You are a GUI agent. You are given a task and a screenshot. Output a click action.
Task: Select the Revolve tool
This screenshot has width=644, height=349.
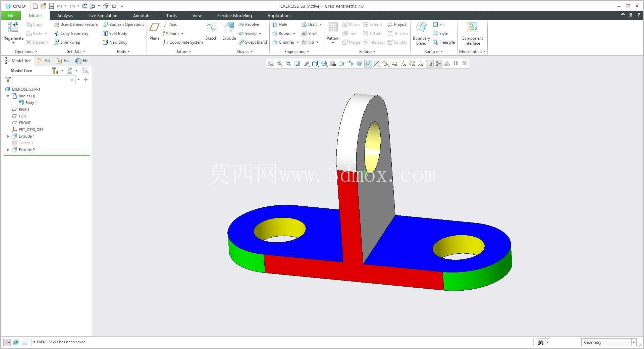(249, 24)
